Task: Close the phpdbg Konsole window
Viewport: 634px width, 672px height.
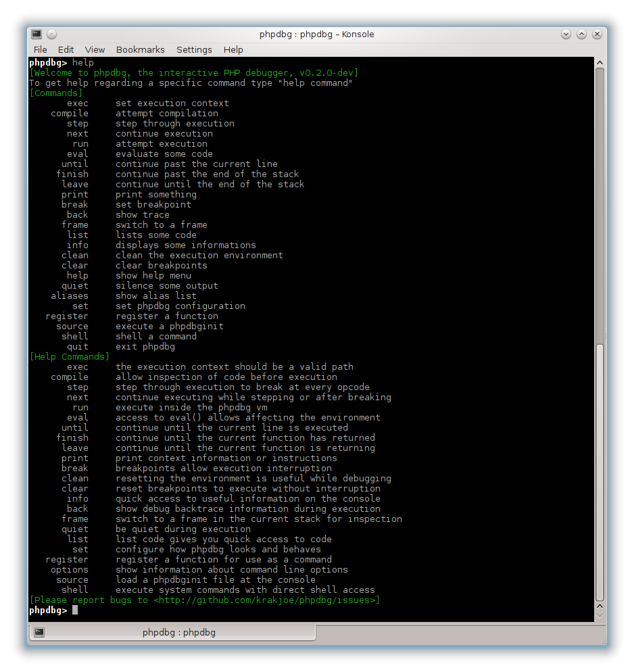Action: (x=597, y=34)
